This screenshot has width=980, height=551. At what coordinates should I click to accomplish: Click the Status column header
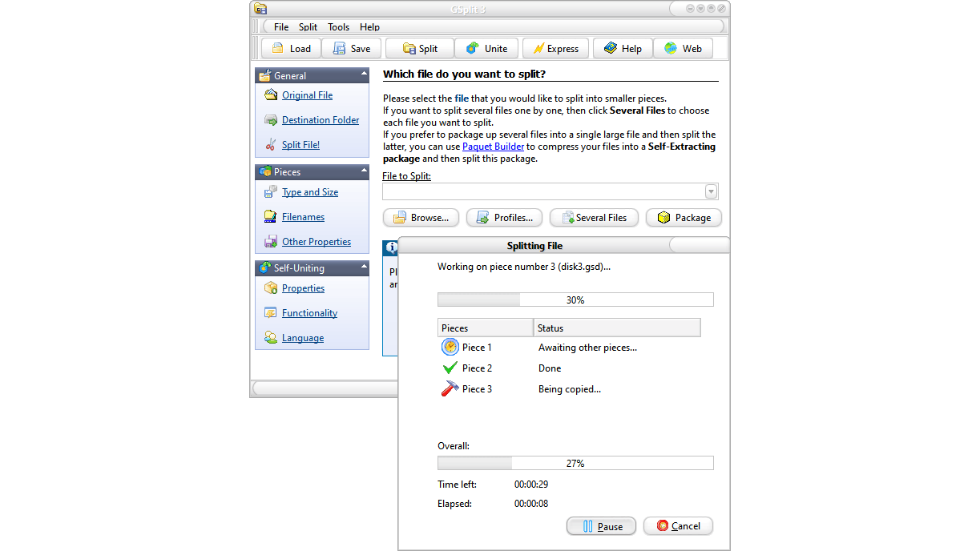617,328
